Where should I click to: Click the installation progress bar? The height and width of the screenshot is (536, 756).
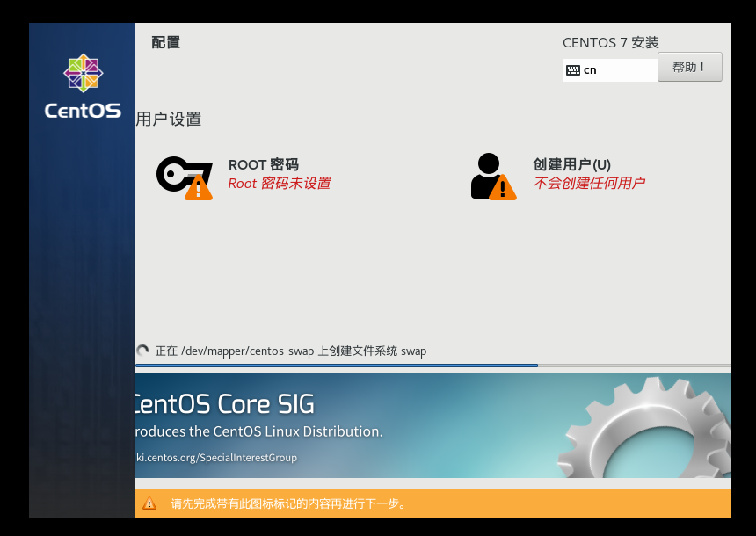pos(433,366)
